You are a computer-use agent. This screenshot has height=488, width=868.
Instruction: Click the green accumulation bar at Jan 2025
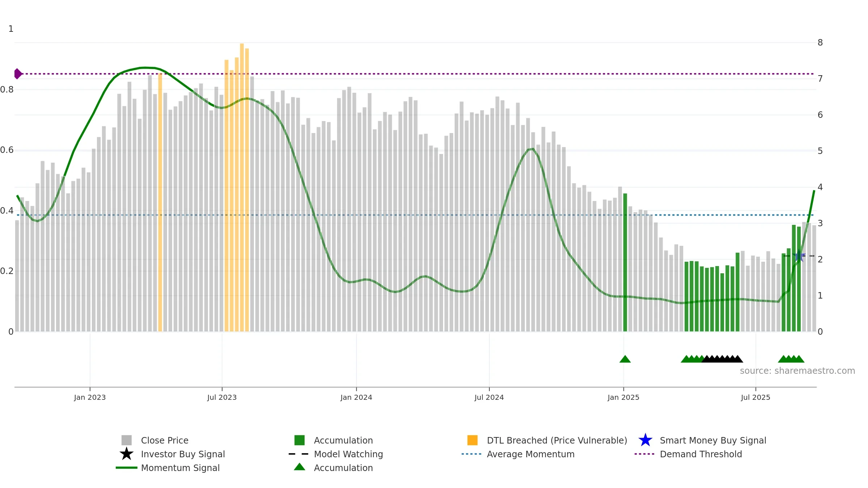click(x=625, y=262)
